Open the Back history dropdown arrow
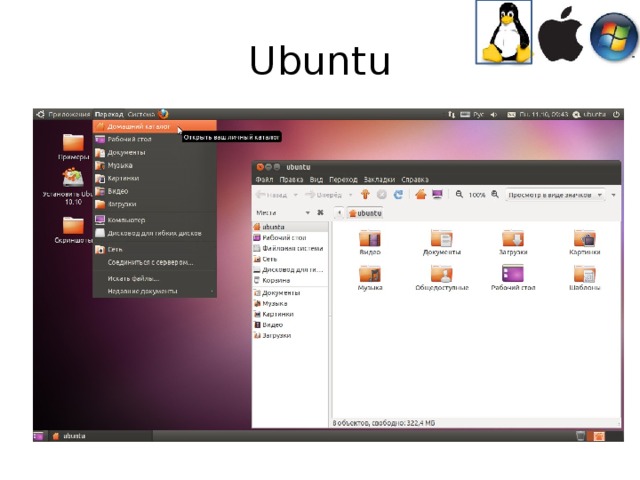 coord(296,195)
